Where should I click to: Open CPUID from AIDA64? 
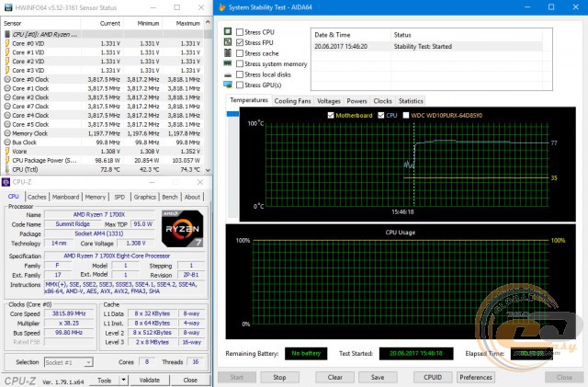tap(433, 377)
